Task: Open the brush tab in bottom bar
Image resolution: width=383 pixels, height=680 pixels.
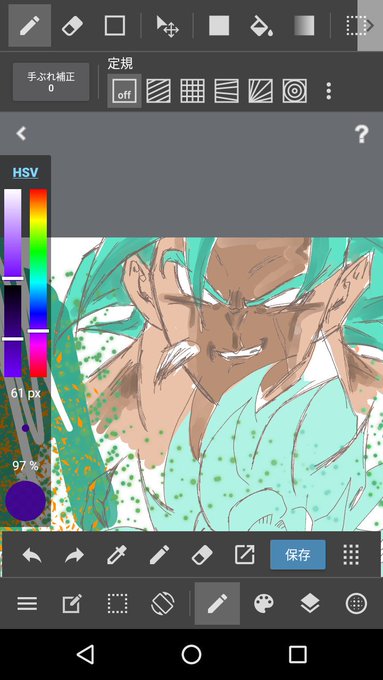Action: click(217, 603)
